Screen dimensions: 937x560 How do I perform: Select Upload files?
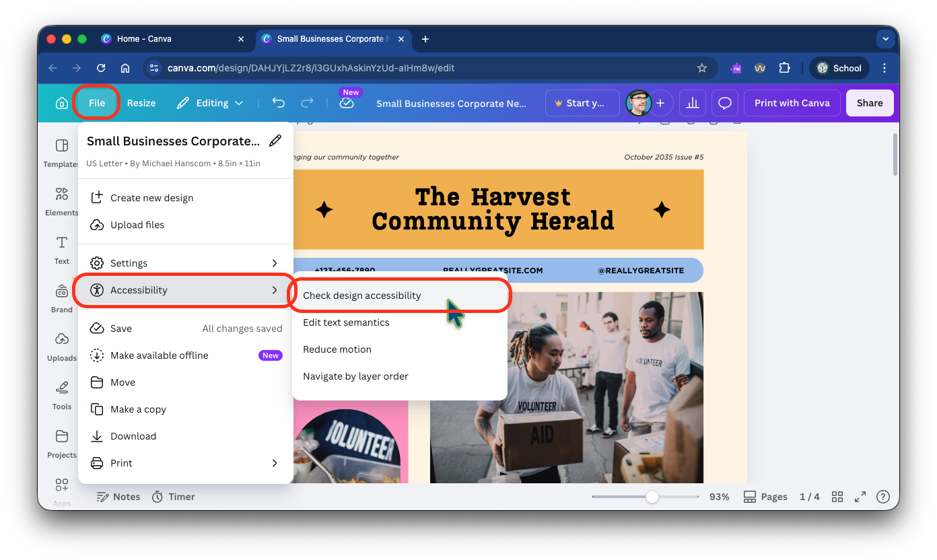click(x=186, y=225)
